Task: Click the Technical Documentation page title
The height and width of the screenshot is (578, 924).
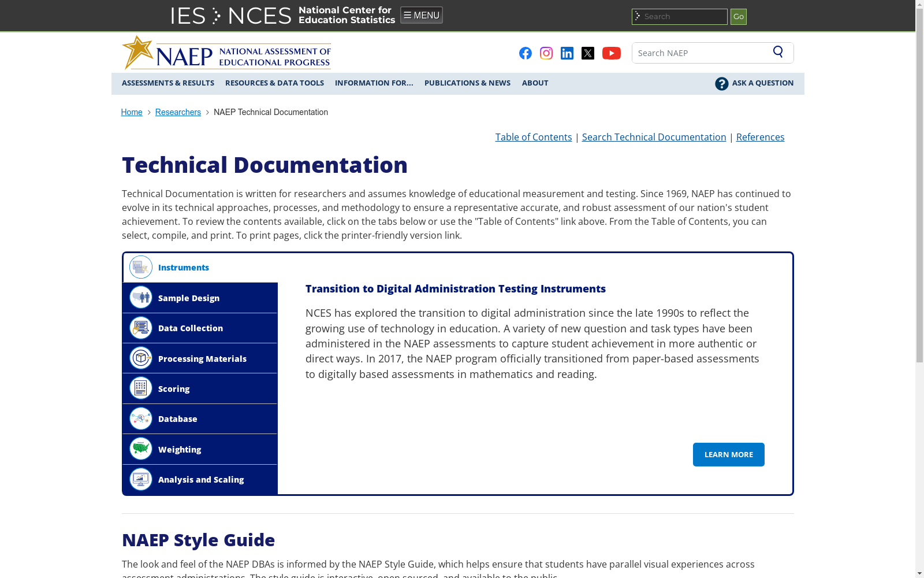Action: [264, 165]
